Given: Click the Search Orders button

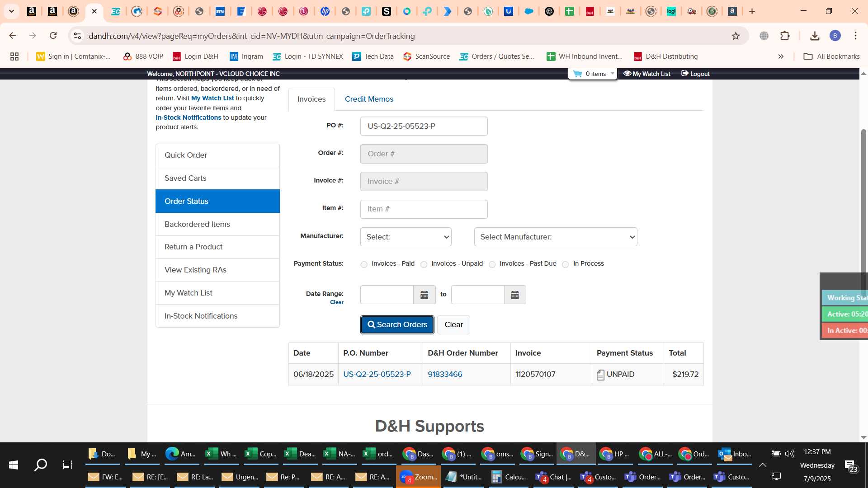Looking at the screenshot, I should pyautogui.click(x=397, y=324).
